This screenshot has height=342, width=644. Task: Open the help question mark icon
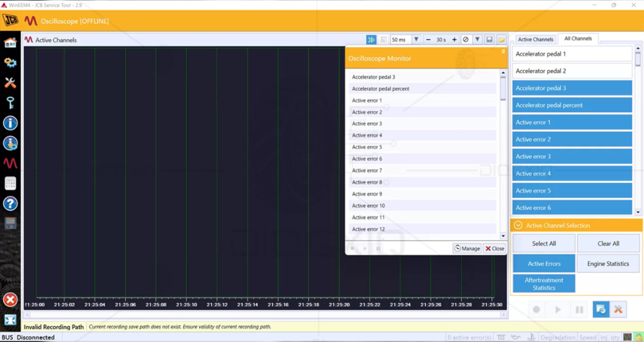[10, 204]
